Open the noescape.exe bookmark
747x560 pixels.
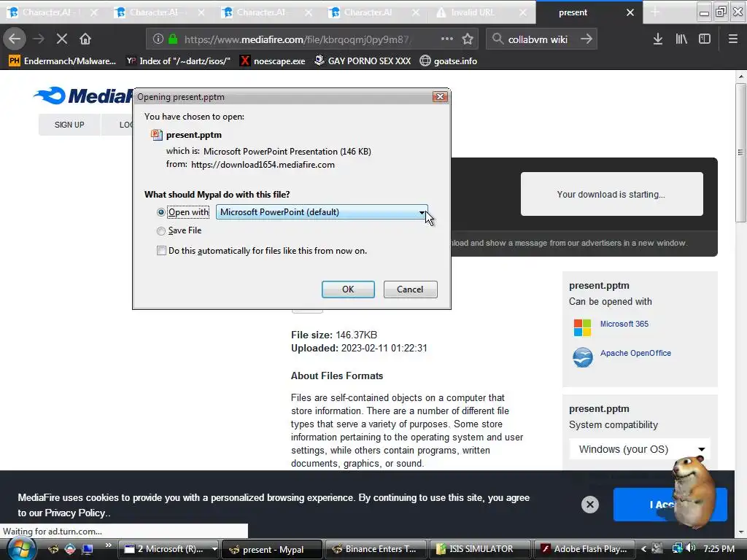point(273,61)
